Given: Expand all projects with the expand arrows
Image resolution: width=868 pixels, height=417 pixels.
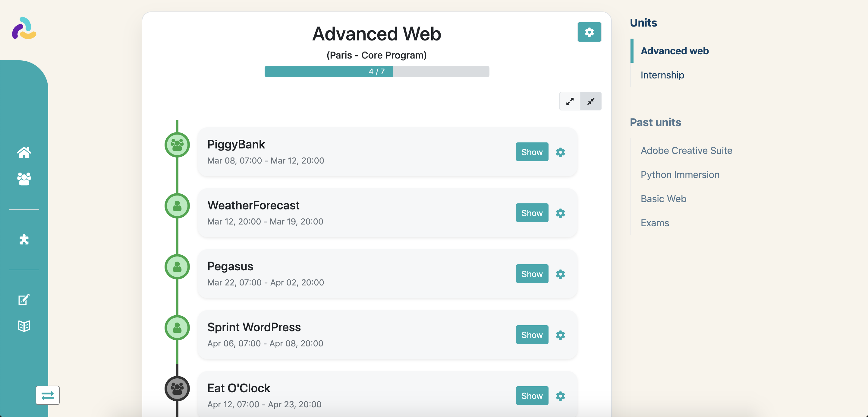Looking at the screenshot, I should coord(570,101).
